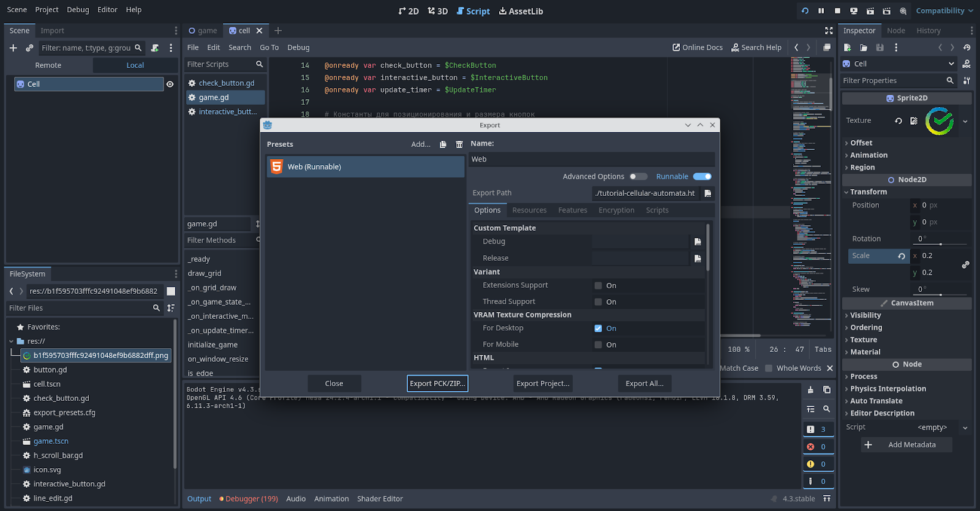Duplicate the selected export preset
This screenshot has width=980, height=511.
(x=443, y=144)
